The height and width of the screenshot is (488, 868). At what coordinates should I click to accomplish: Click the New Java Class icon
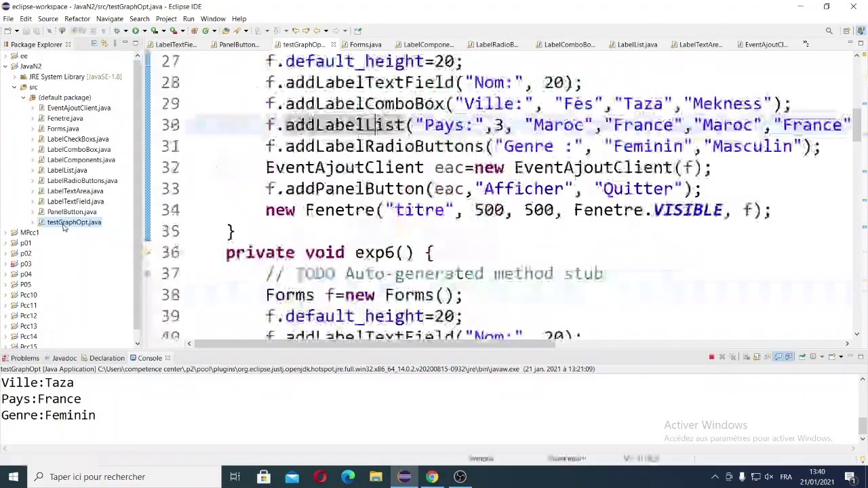[x=205, y=30]
